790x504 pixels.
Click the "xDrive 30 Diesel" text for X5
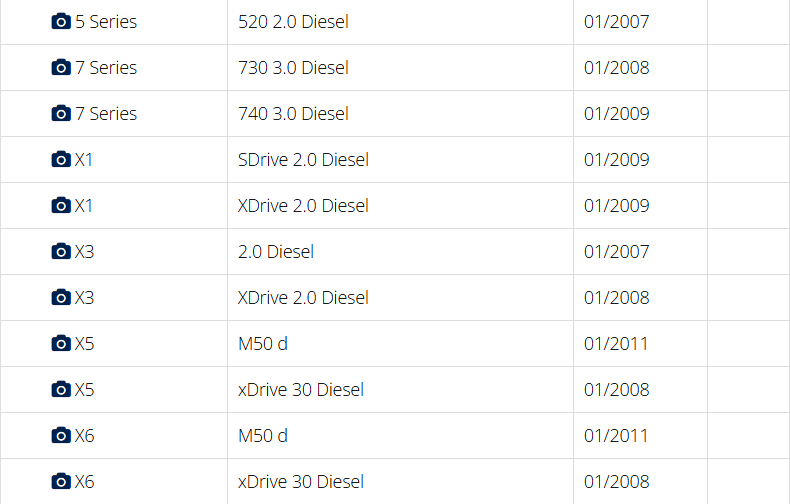coord(300,390)
